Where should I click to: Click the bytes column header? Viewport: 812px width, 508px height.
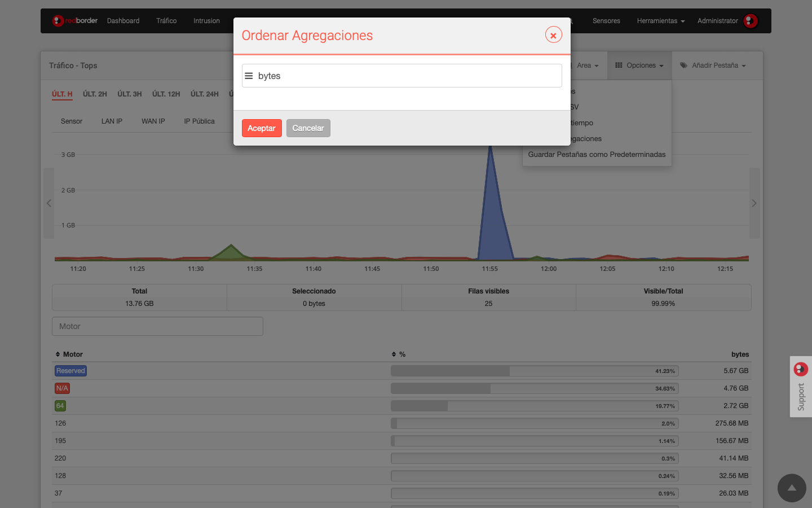(x=740, y=354)
